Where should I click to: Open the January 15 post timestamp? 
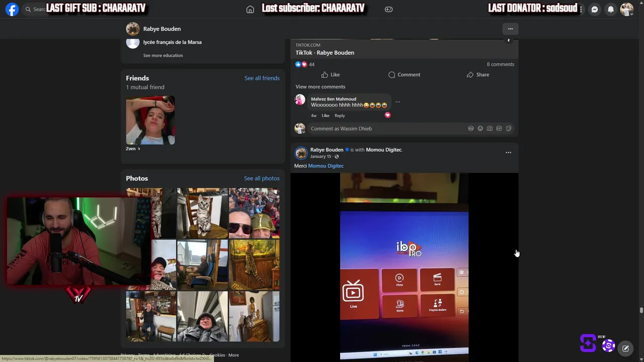point(320,156)
